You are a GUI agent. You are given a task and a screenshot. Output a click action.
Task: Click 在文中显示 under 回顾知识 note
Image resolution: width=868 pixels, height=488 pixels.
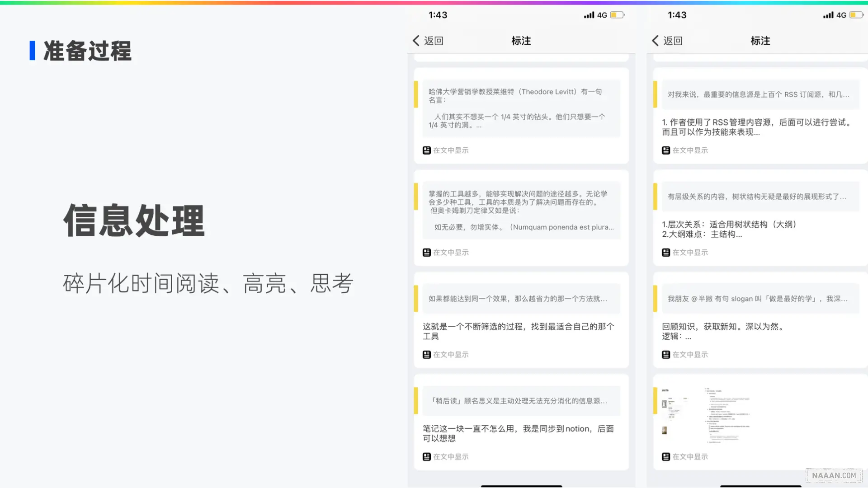690,355
